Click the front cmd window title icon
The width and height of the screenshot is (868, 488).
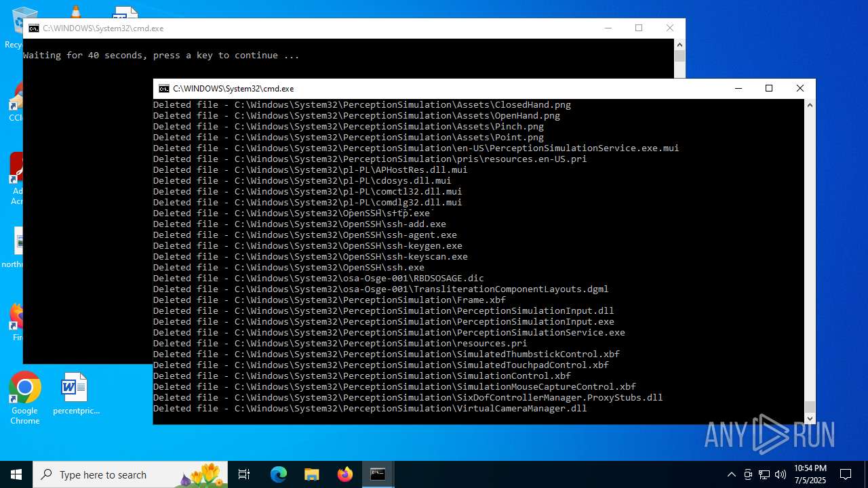coord(164,89)
